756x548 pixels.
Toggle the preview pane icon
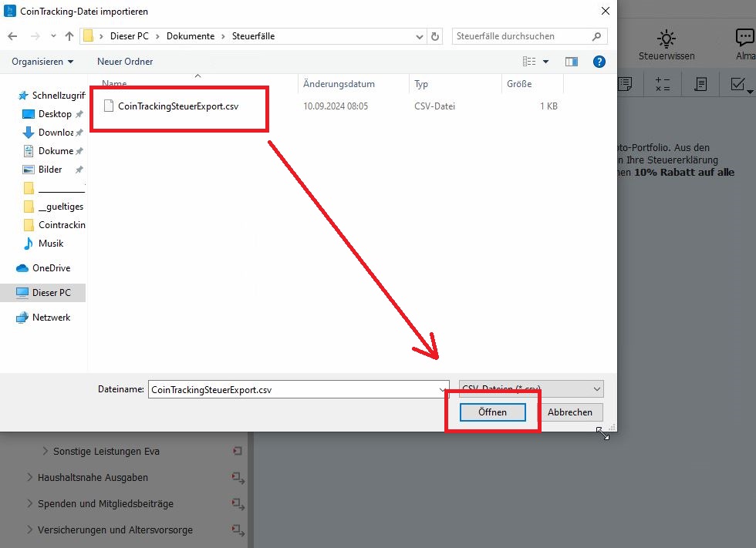click(x=572, y=62)
